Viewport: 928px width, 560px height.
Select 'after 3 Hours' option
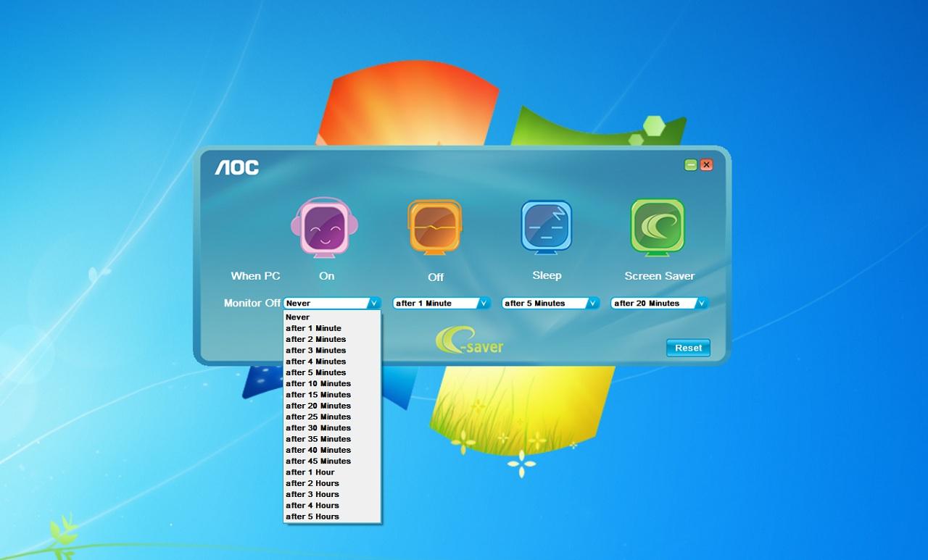click(x=332, y=495)
